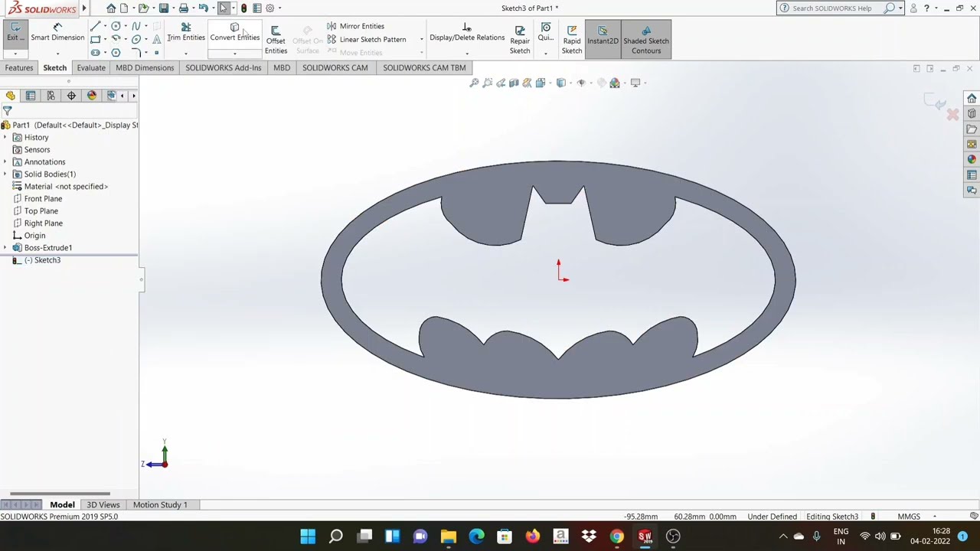Image resolution: width=980 pixels, height=551 pixels.
Task: Open Microsoft Edge from the taskbar
Action: 476,536
